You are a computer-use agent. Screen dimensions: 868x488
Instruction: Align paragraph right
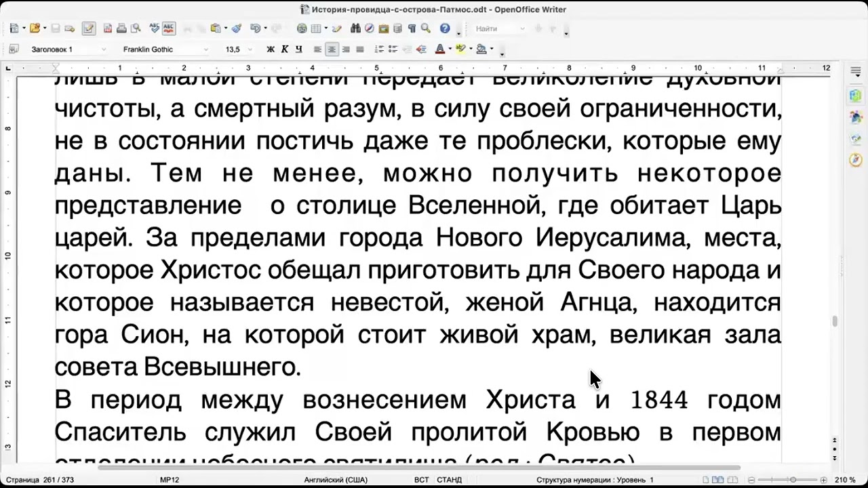pyautogui.click(x=346, y=49)
